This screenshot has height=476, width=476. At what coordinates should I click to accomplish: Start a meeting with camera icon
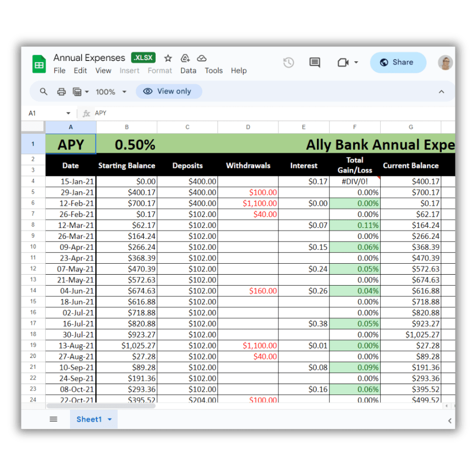coord(343,62)
